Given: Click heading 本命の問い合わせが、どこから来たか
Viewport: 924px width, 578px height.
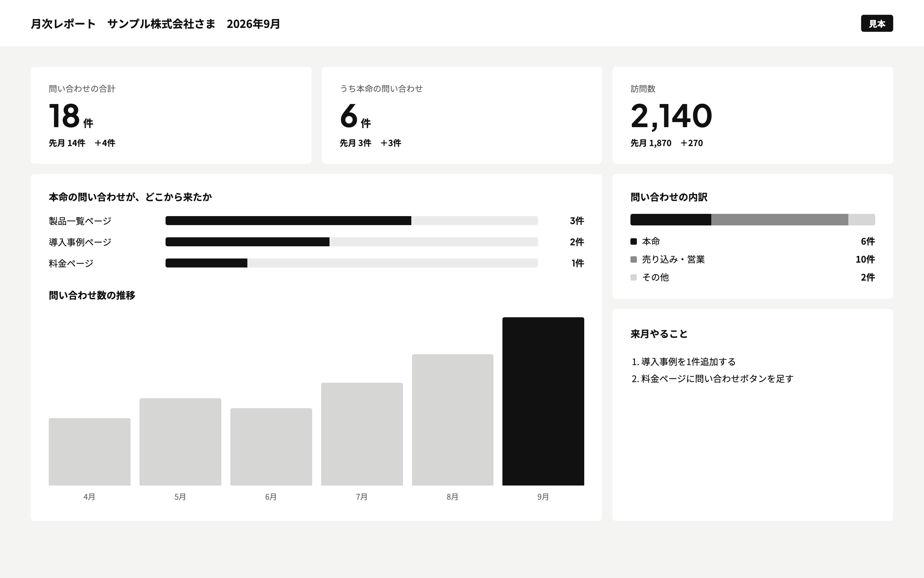Looking at the screenshot, I should (130, 197).
